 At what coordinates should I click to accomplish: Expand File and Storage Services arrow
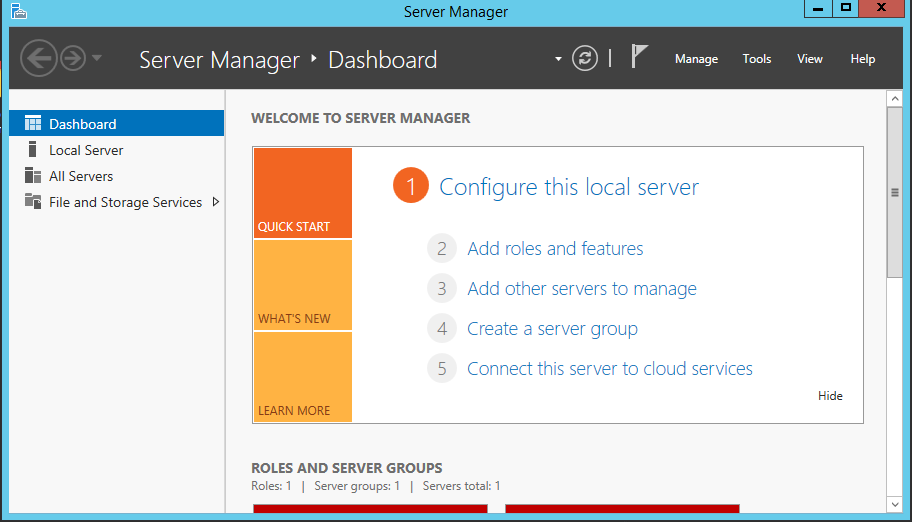(216, 202)
